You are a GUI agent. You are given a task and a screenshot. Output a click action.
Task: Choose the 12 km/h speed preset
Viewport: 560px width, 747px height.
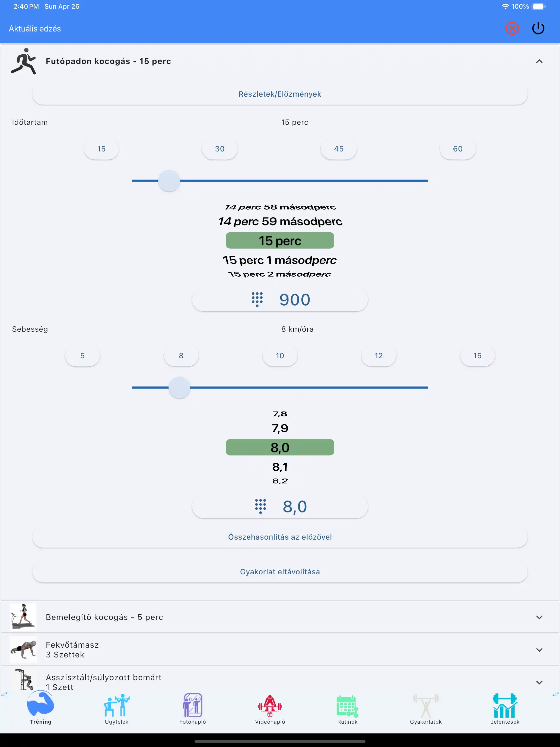coord(378,356)
